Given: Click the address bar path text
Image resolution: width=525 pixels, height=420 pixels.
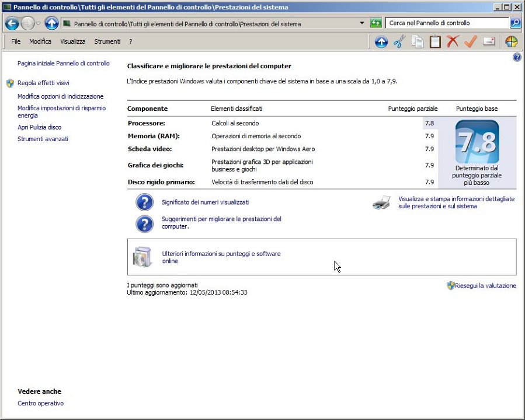Looking at the screenshot, I should point(187,24).
